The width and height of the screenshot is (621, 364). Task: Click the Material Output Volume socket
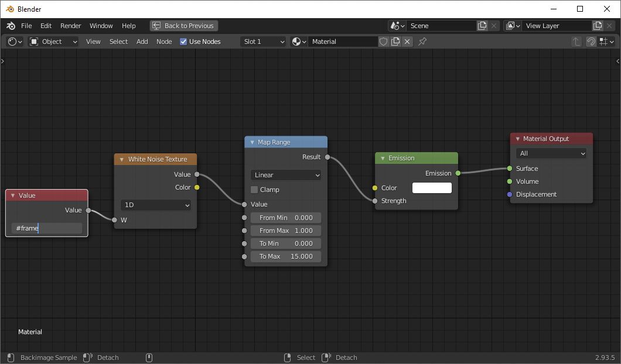click(510, 181)
